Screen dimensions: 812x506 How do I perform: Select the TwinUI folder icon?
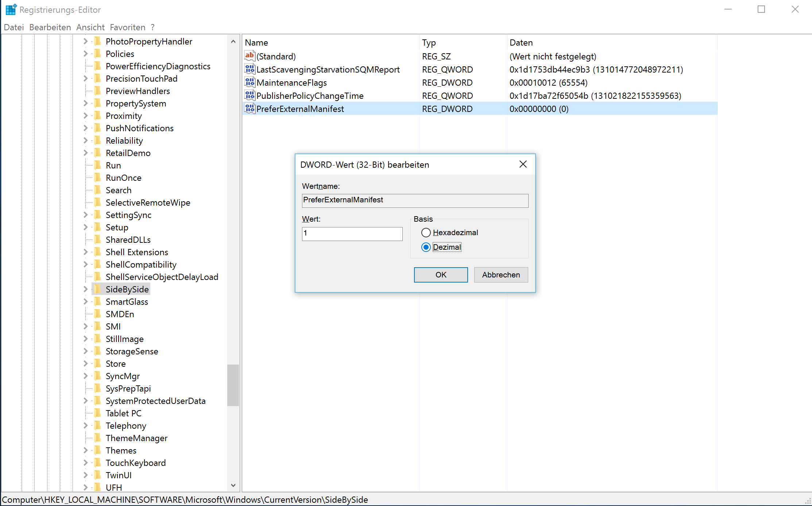97,475
